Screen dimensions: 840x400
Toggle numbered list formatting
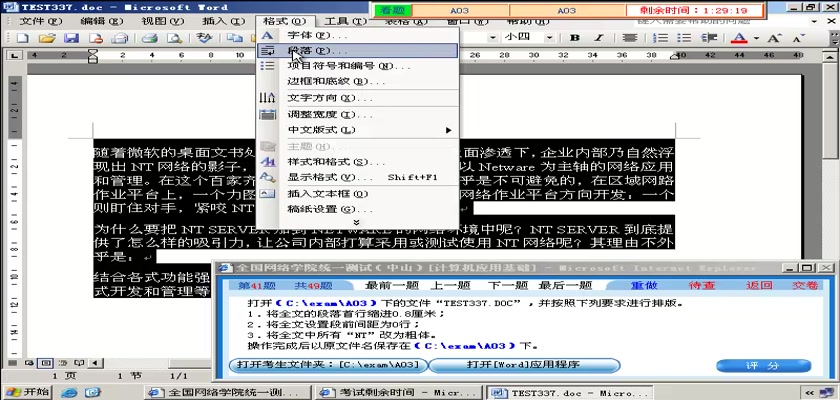coord(662,38)
